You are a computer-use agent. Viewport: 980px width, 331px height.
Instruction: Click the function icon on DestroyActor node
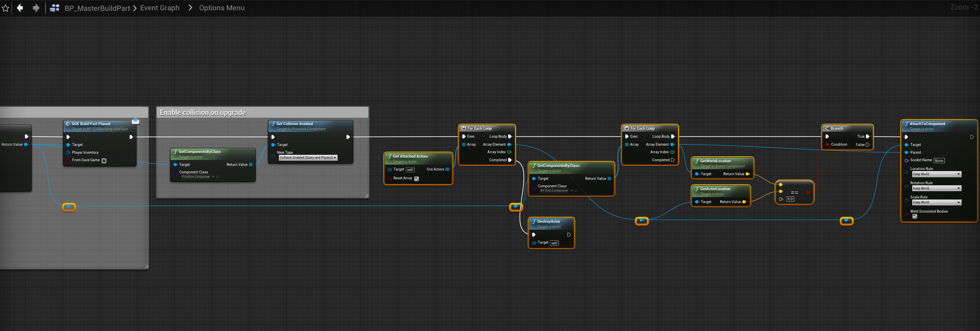tap(534, 221)
